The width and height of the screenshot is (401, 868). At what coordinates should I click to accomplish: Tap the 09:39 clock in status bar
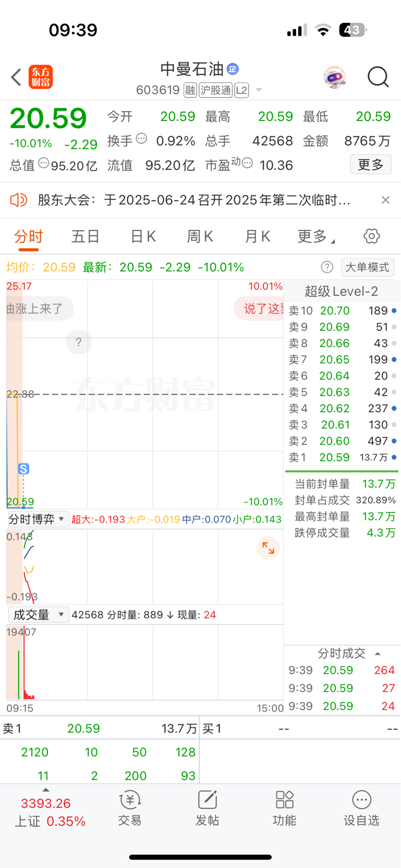73,30
